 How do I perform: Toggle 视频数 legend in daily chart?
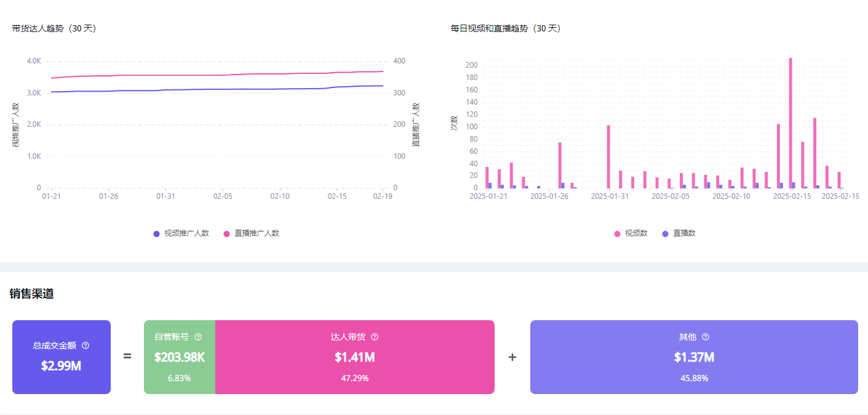(631, 233)
